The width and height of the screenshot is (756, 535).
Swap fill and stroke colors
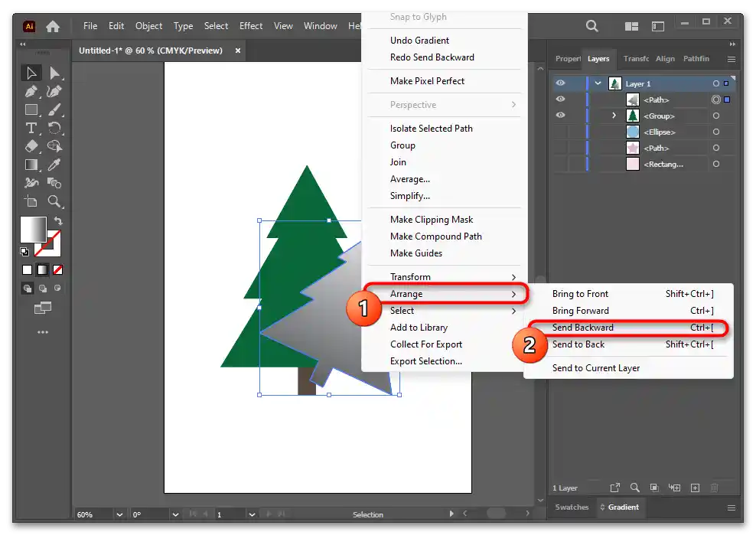[x=58, y=221]
